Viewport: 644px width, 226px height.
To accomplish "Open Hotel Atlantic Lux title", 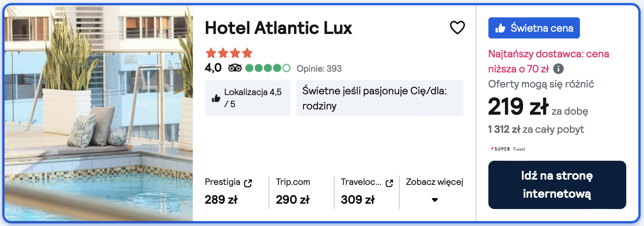I will (x=278, y=28).
